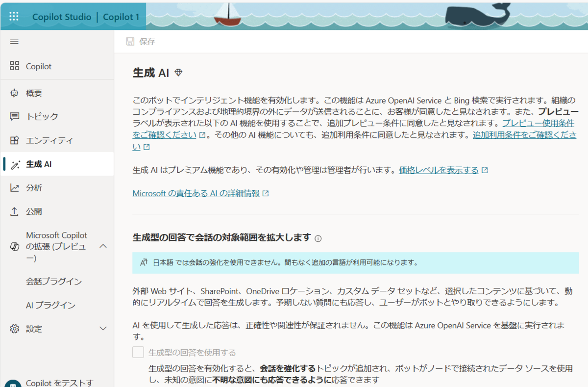This screenshot has height=387, width=588.
Task: Click the Copilot をテストする bot avatar
Action: tap(14, 383)
